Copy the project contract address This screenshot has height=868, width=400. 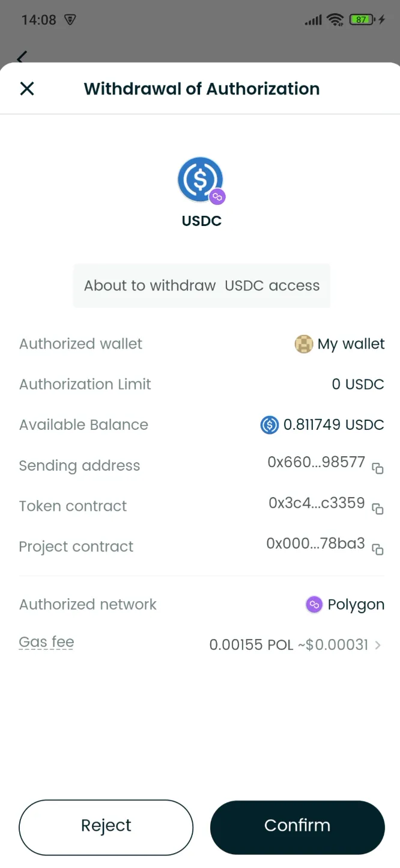(378, 550)
